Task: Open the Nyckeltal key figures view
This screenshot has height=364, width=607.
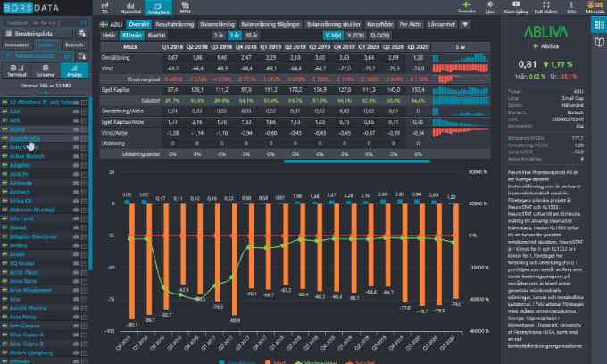Action: [130, 7]
